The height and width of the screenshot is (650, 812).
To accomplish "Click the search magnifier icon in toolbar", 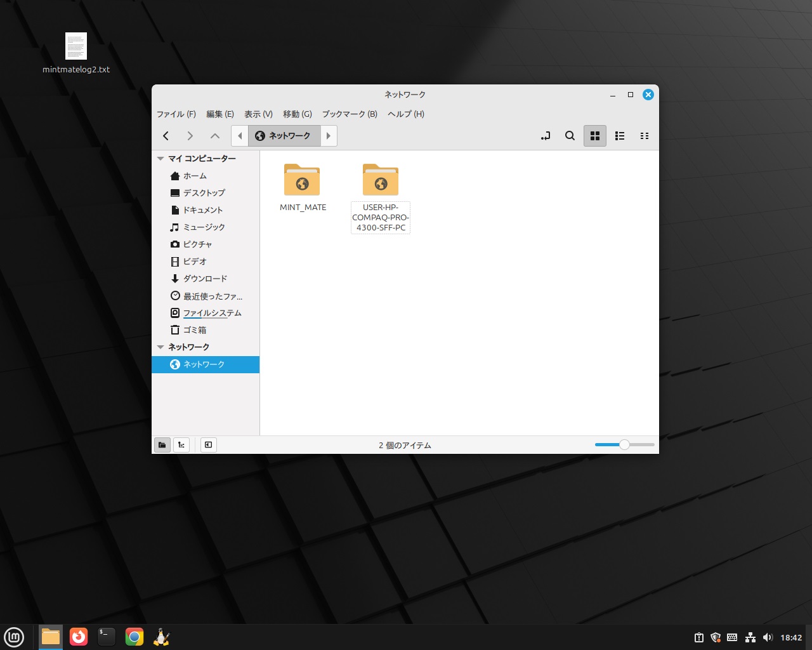I will pos(570,136).
